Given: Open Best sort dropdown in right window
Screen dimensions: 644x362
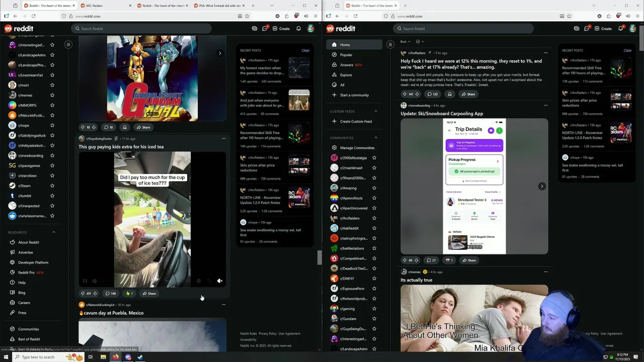Looking at the screenshot, I should click(405, 42).
